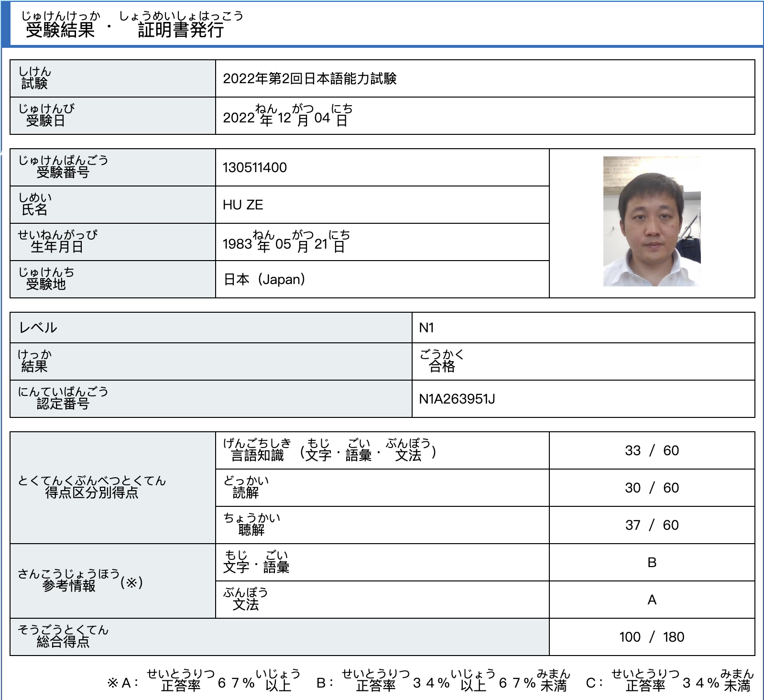This screenshot has width=764, height=700.
Task: Click the 読解 section label
Action: tap(246, 487)
